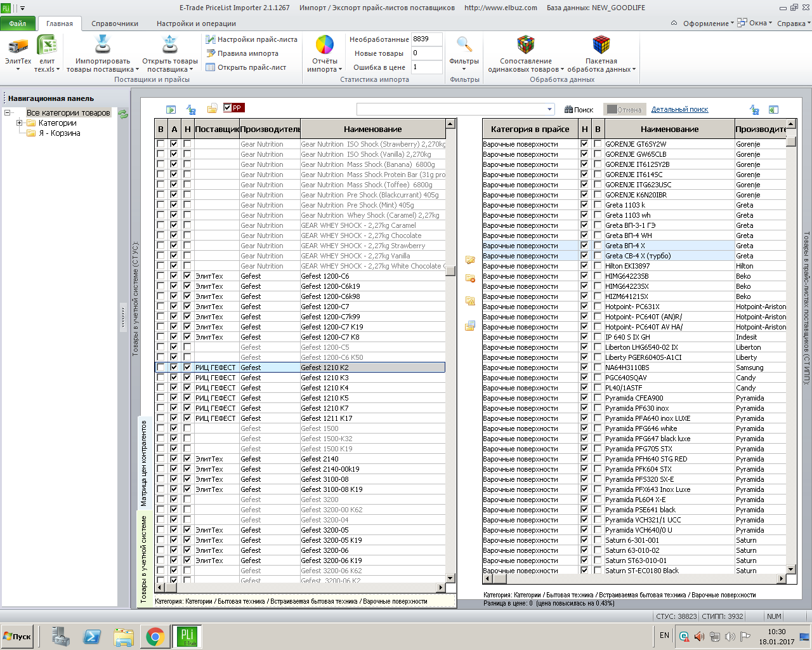This screenshot has height=650, width=812.
Task: Expand the Категории tree node
Action: click(20, 123)
